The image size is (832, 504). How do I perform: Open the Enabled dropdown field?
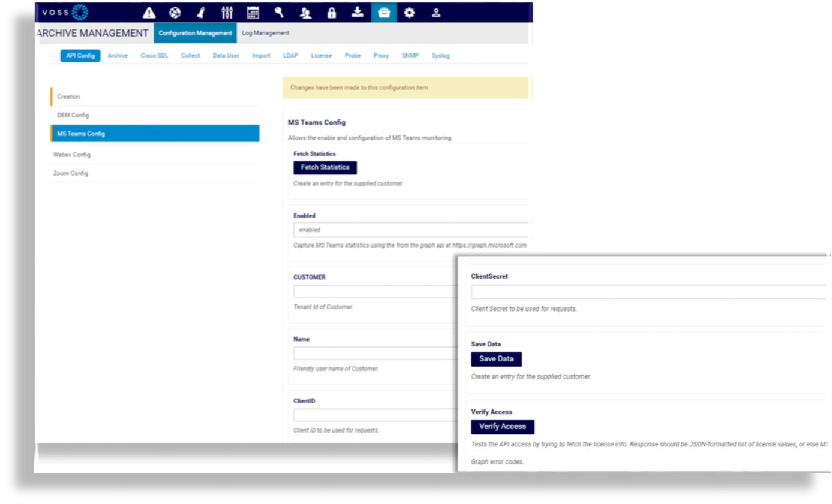coord(412,230)
